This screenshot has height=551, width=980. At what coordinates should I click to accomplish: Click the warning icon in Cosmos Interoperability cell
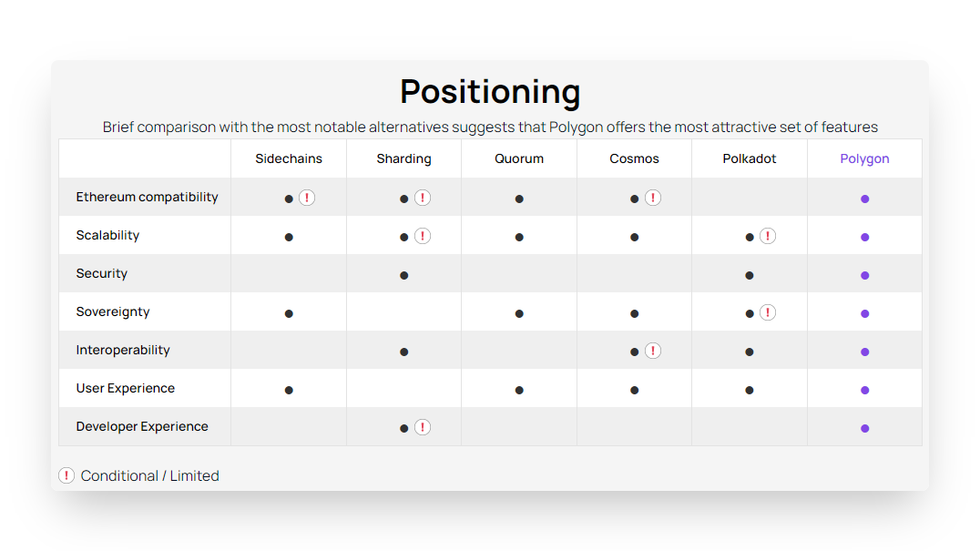click(x=653, y=351)
